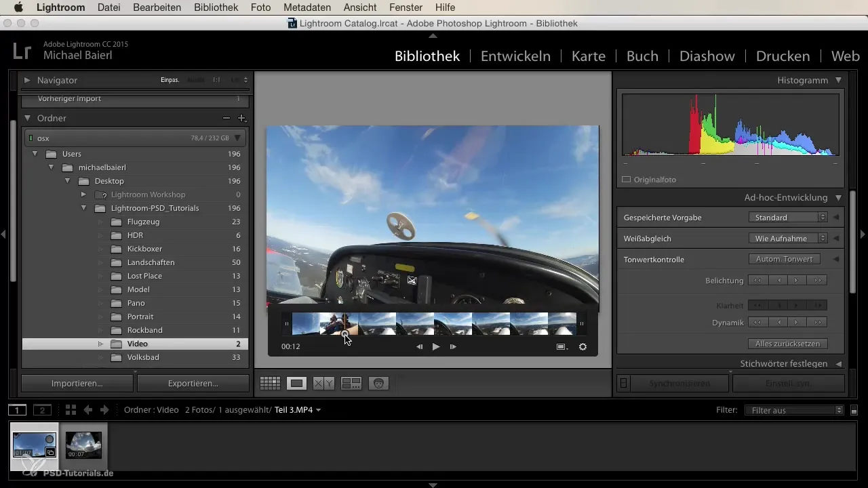Collapse Users folder tree
The image size is (868, 488).
point(35,154)
